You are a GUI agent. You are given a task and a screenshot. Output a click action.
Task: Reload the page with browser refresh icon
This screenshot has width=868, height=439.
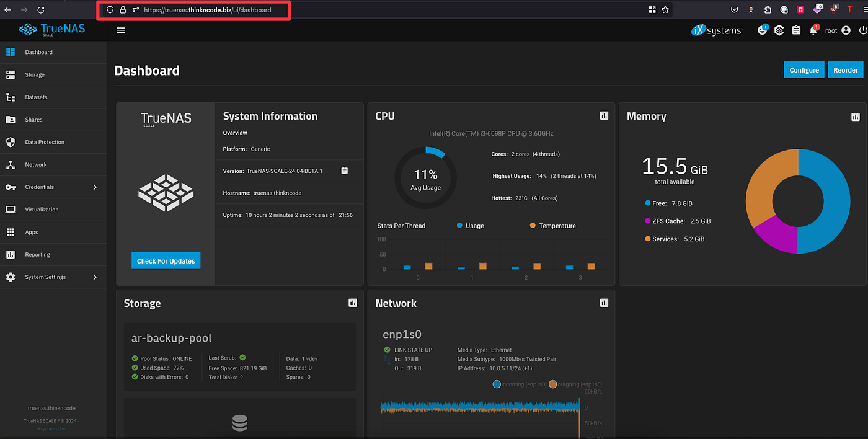click(41, 10)
